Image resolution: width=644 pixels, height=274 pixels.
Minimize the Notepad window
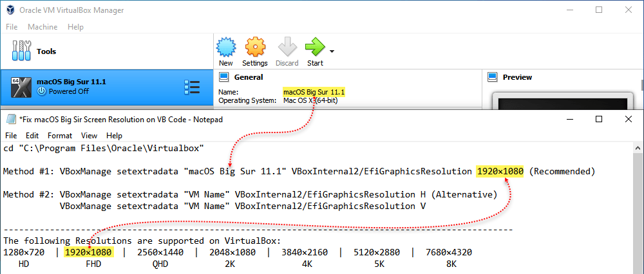pos(569,120)
